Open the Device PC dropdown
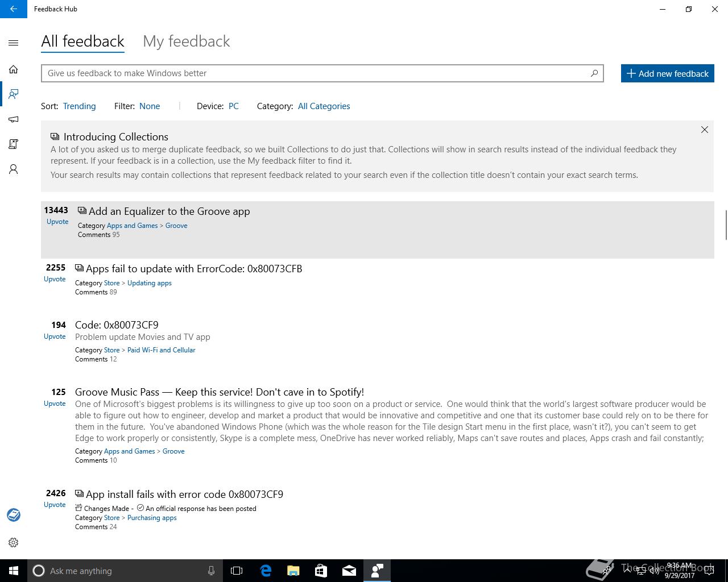The width and height of the screenshot is (728, 582). pos(234,106)
